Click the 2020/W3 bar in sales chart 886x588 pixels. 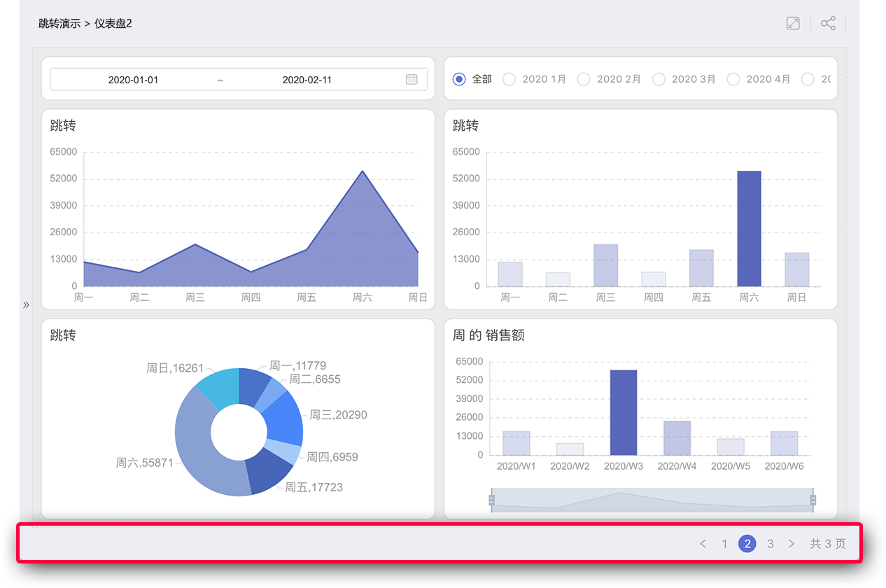tap(623, 412)
